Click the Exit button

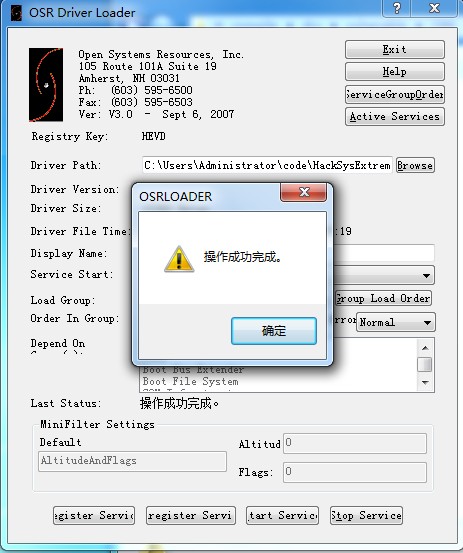click(395, 49)
